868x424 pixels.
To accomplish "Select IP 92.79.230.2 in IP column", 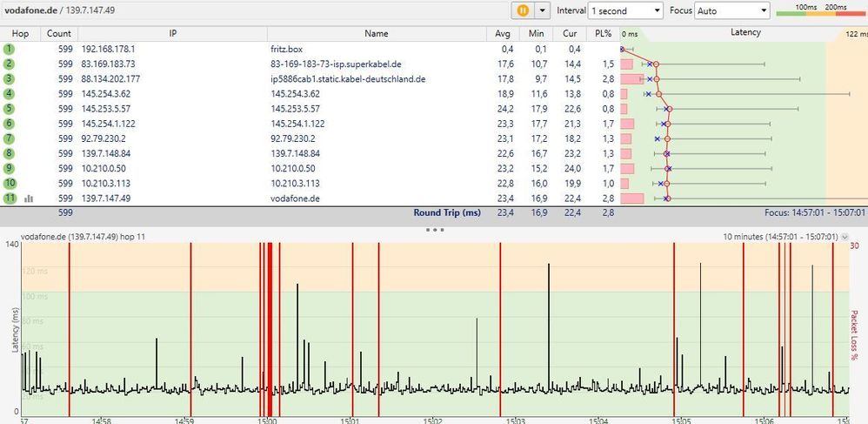I will click(103, 138).
